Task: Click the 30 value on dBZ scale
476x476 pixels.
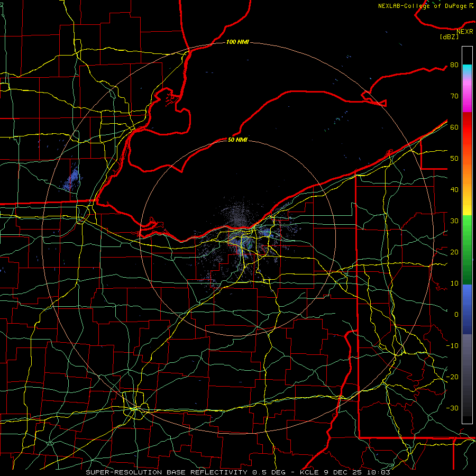Action: tap(454, 221)
